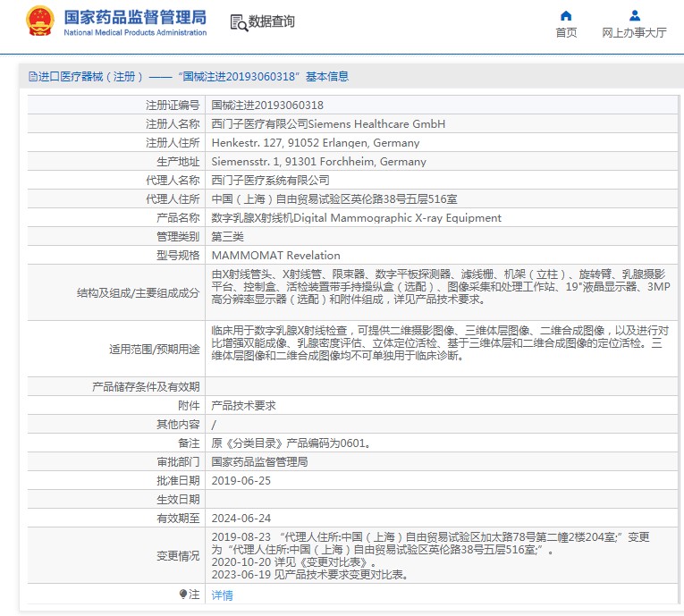Viewport: 684px width, 616px height.
Task: Click the 数据查询 heading text
Action: pyautogui.click(x=271, y=21)
